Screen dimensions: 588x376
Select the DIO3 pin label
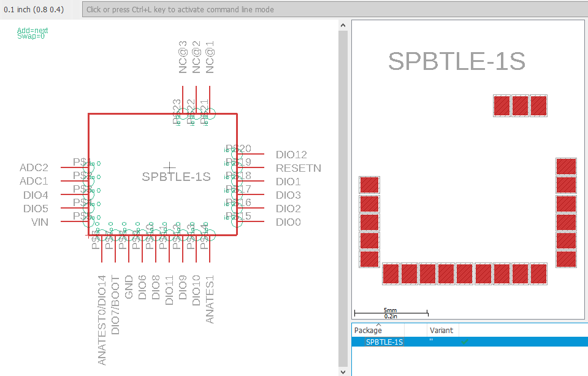(x=288, y=195)
